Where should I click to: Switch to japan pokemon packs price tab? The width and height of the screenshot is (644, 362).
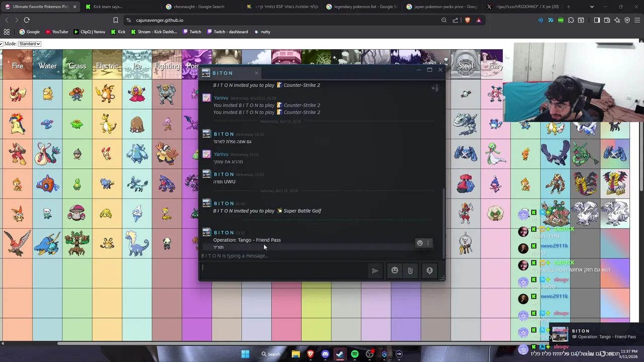pyautogui.click(x=442, y=7)
